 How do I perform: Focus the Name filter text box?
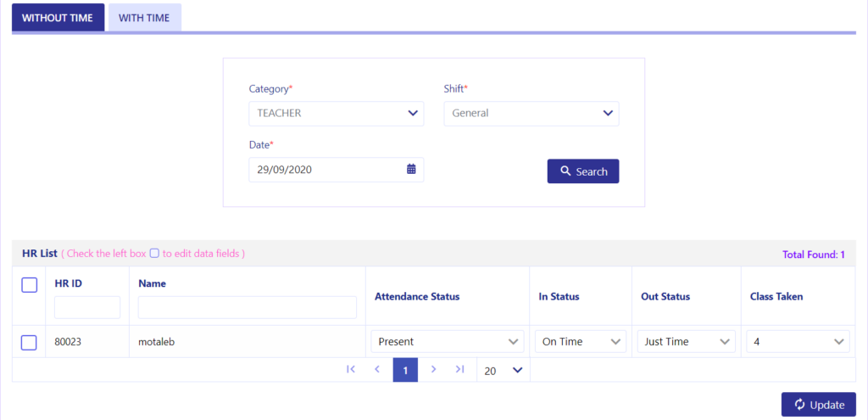tap(248, 307)
